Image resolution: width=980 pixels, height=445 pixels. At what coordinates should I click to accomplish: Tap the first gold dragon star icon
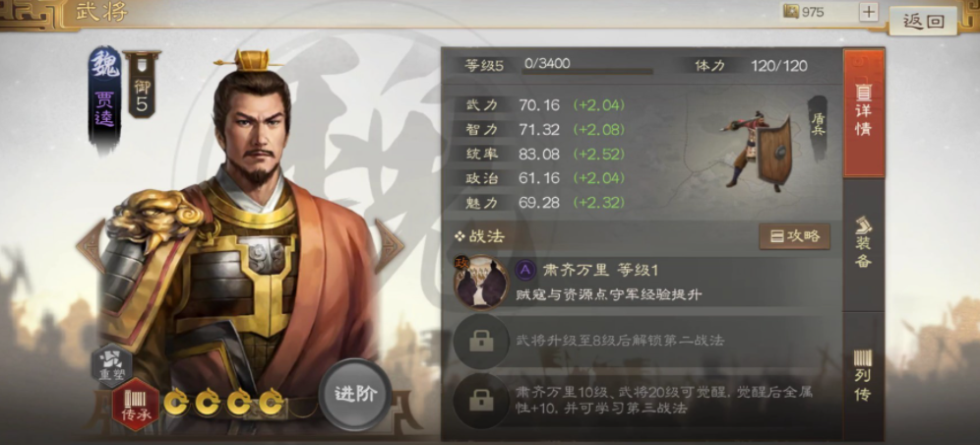(x=176, y=403)
